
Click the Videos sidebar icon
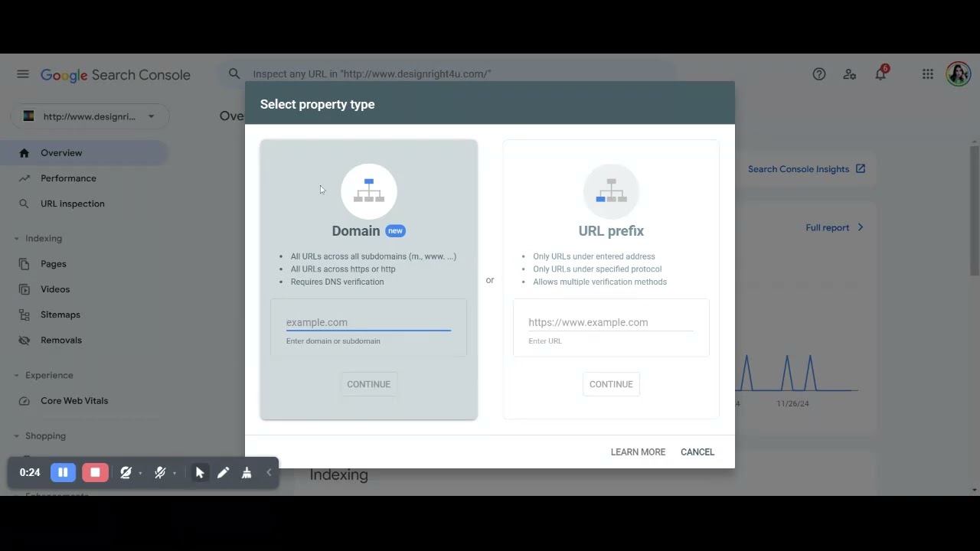(24, 289)
